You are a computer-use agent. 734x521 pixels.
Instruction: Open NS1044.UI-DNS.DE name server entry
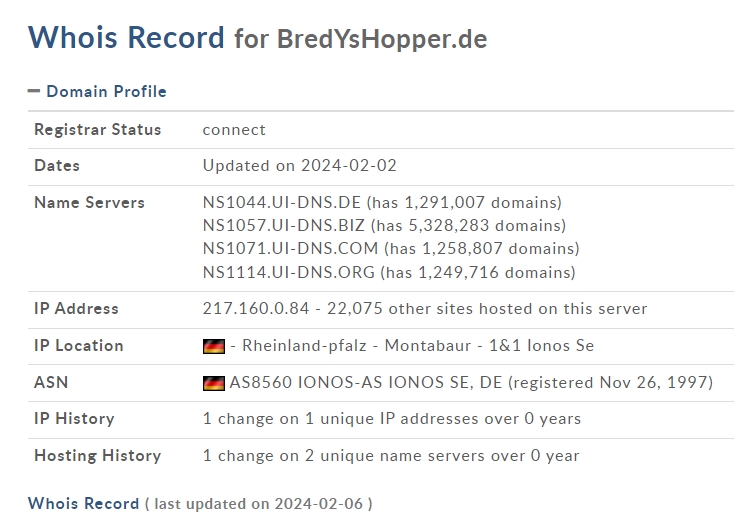click(282, 203)
